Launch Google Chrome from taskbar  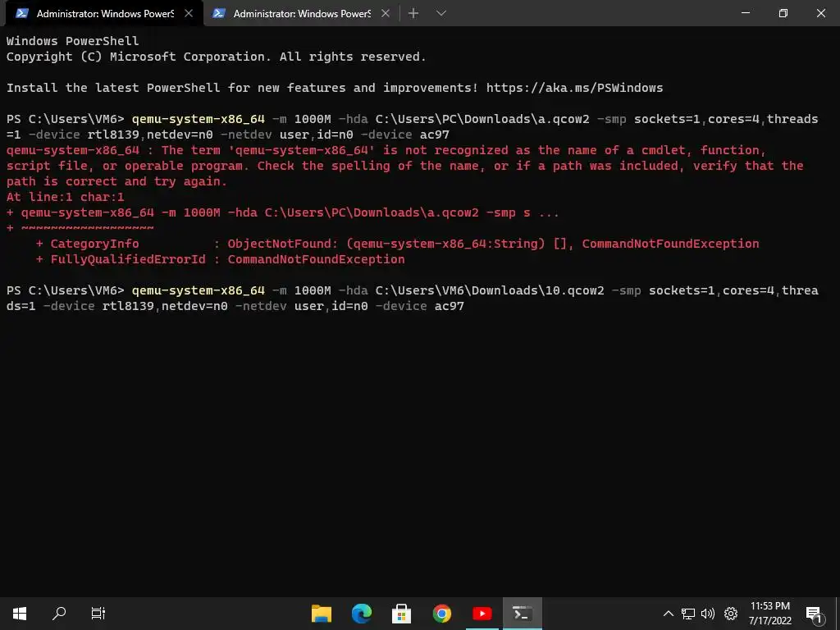tap(441, 614)
